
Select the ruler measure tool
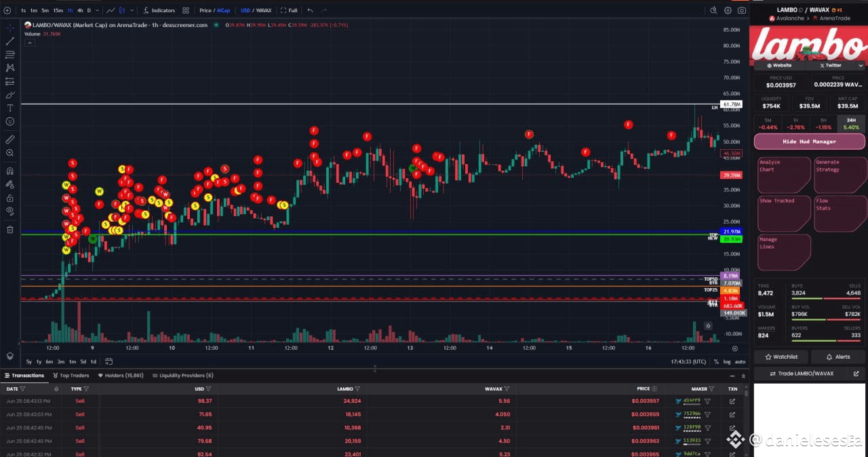coord(9,139)
